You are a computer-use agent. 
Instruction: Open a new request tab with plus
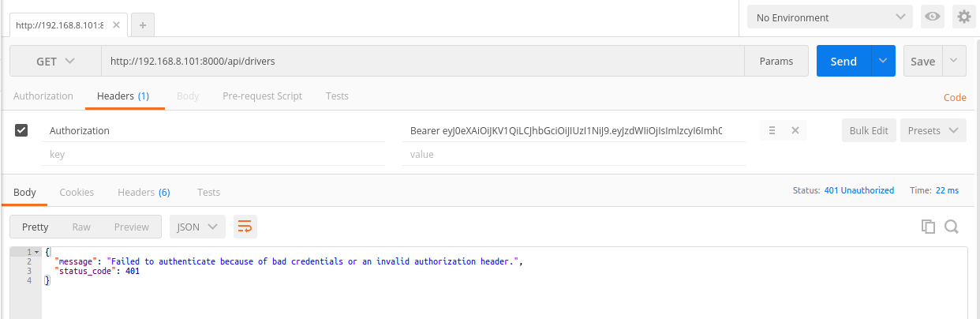coord(143,25)
